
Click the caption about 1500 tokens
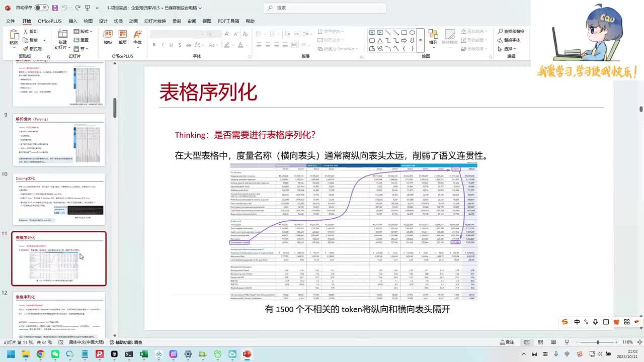pyautogui.click(x=357, y=309)
